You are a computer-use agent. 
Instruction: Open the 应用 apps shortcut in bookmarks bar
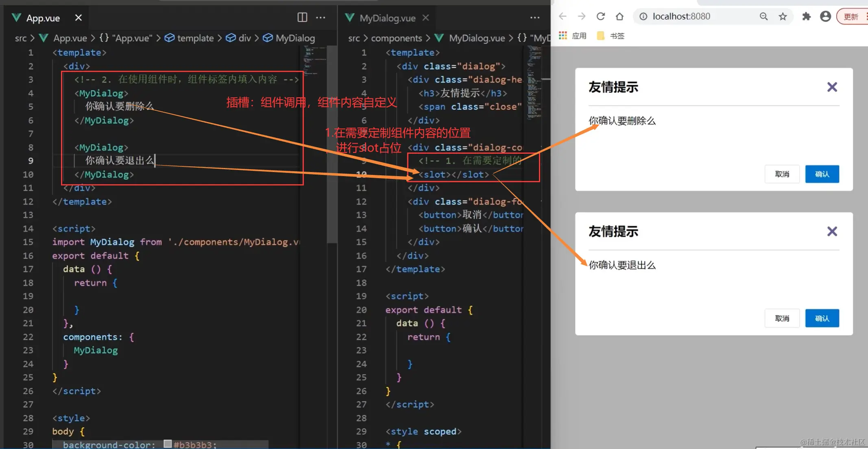(x=573, y=36)
